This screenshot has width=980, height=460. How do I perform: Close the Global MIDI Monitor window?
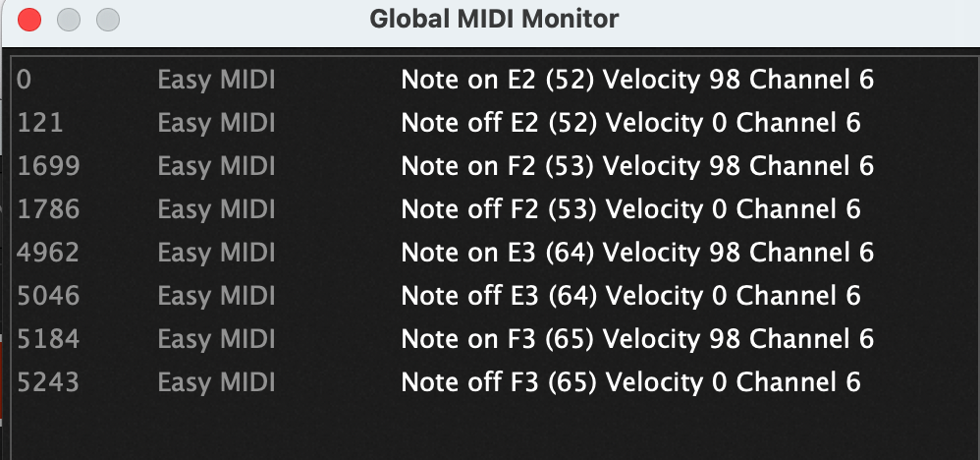point(29,20)
